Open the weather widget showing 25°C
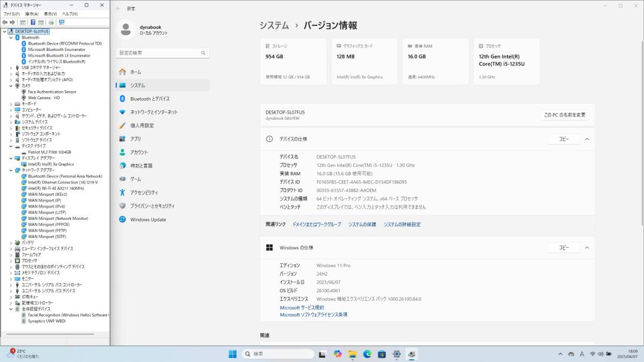The image size is (644, 362). tap(23, 353)
